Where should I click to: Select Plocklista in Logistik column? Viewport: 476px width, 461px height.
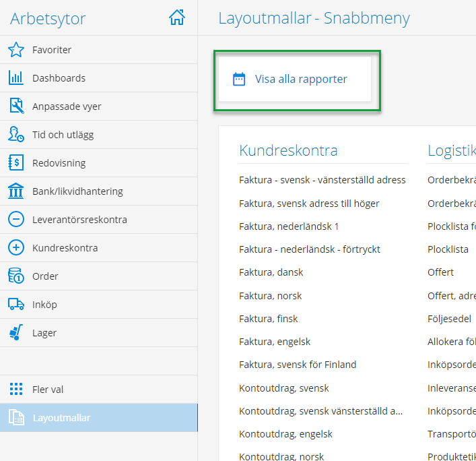(448, 249)
